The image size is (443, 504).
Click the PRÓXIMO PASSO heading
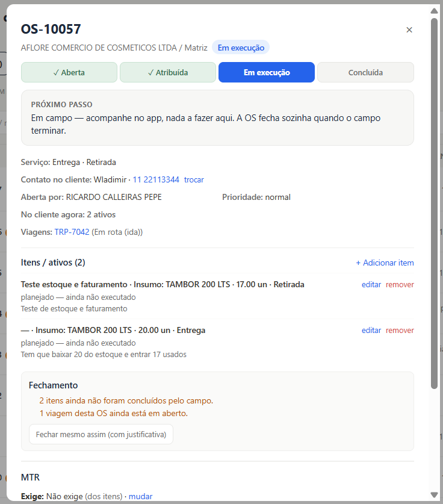(61, 104)
